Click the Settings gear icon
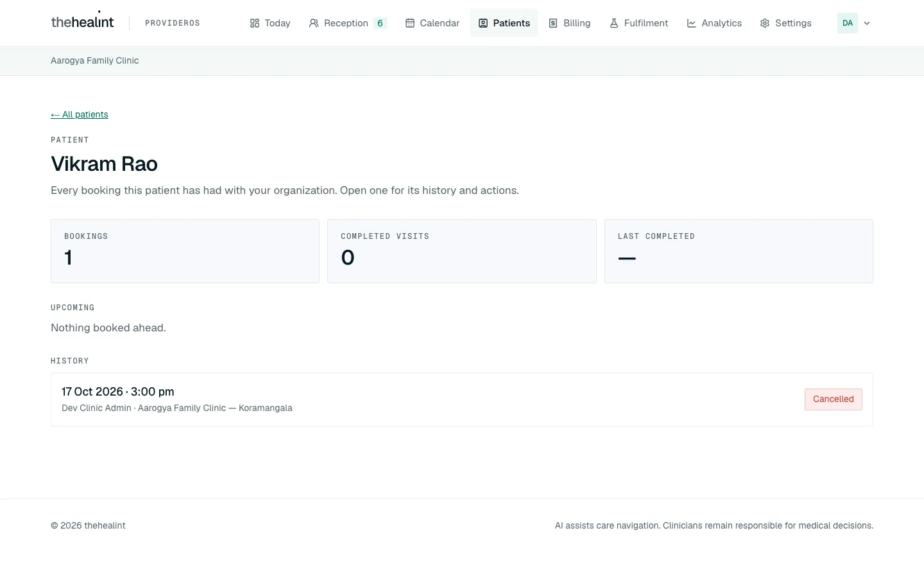924x578 pixels. pos(765,23)
